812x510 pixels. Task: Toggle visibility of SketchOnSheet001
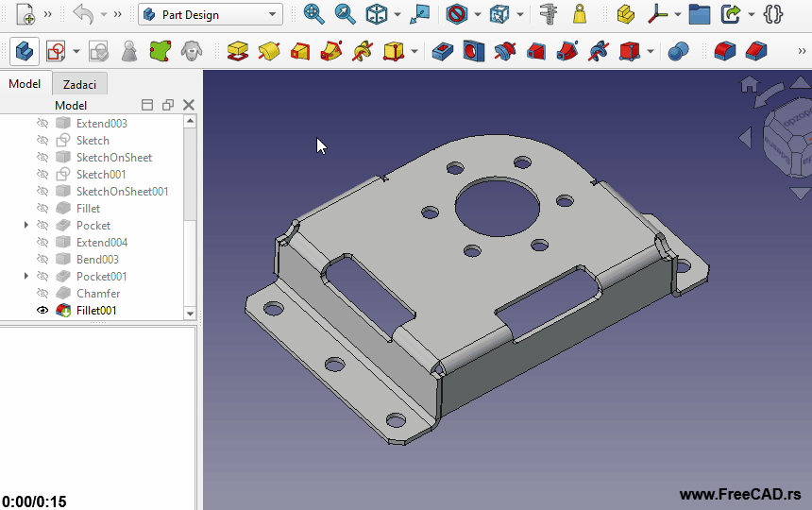[42, 192]
